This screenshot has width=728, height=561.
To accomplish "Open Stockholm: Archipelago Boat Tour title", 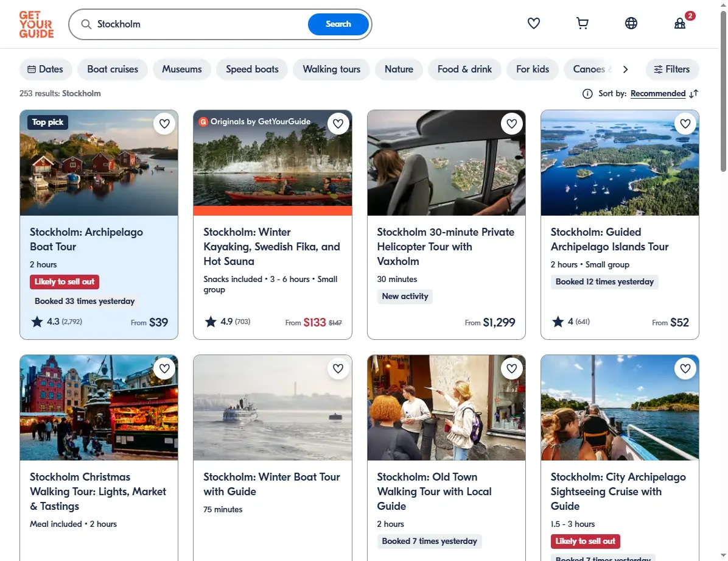I will (86, 239).
